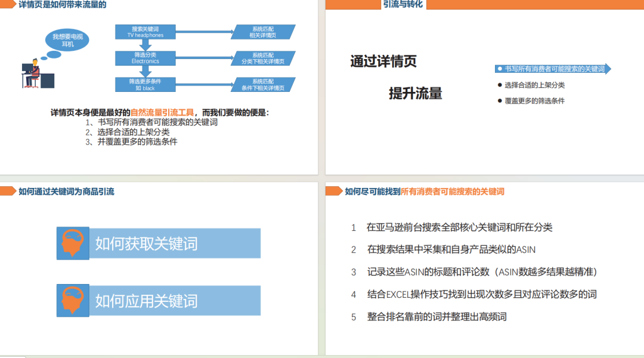Select the orange brain icon beside 如何获取关键词
Image resolution: width=644 pixels, height=358 pixels.
coord(73,243)
